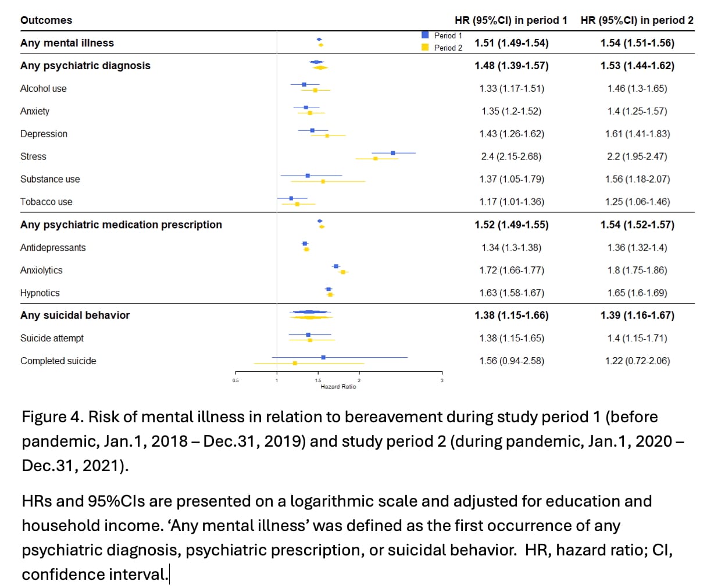The image size is (707, 588).
Task: Place cursor after 'confidence interval.' text
Action: coord(169,575)
